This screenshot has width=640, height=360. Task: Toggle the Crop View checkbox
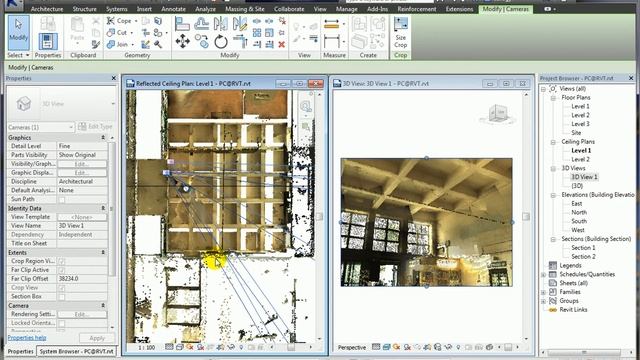point(62,288)
